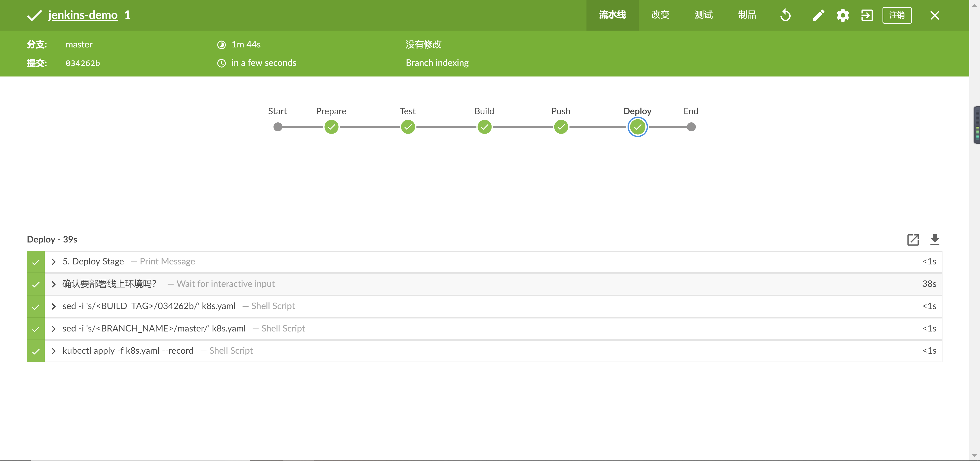
Task: Expand the sed BUILD_TAG shell step
Action: coord(54,306)
